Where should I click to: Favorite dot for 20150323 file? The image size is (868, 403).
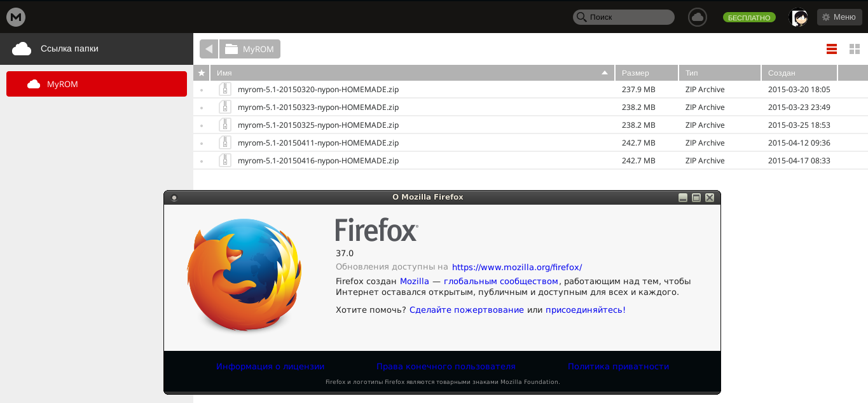click(202, 108)
